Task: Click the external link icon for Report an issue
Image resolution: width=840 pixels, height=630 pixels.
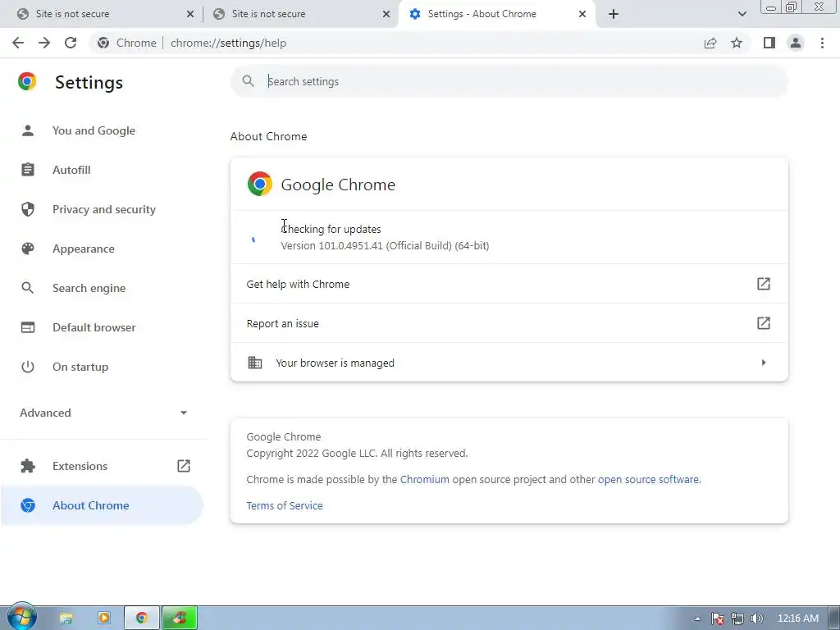Action: tap(764, 323)
